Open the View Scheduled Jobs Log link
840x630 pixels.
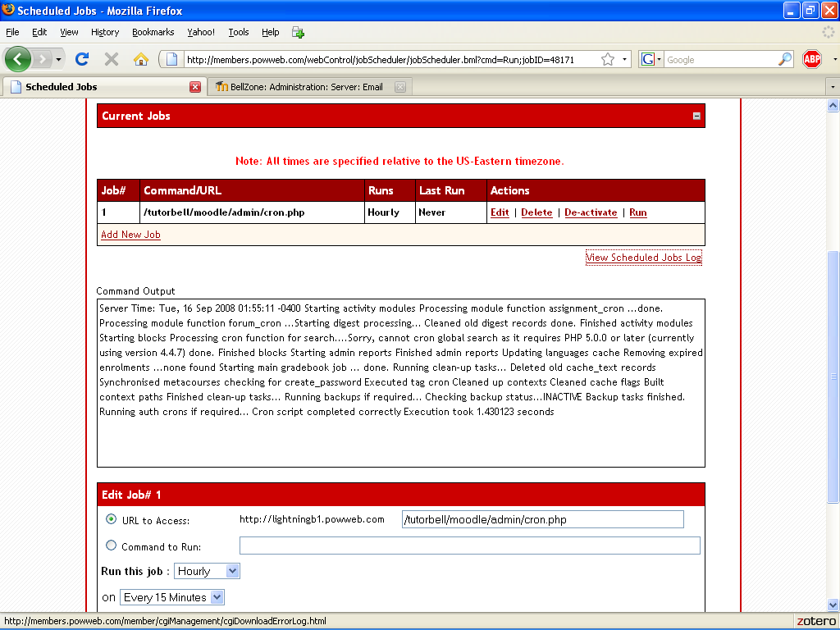[x=644, y=258]
